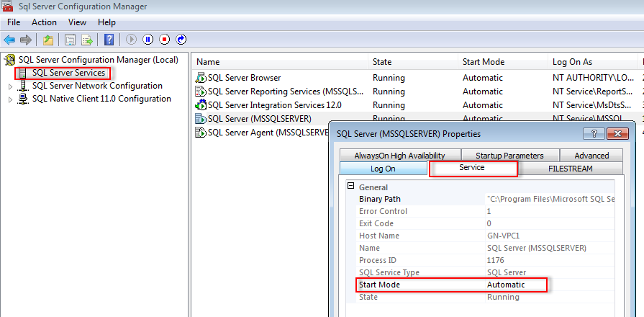Sort by the Start Mode column header
Viewport: 644px width, 317px height.
503,62
